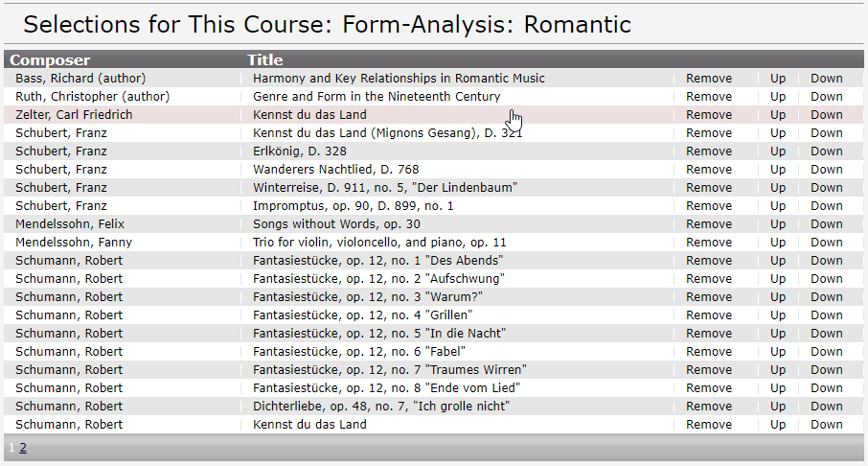The image size is (868, 466).
Task: Move Erlkönig, D. 328 up
Action: click(x=778, y=151)
